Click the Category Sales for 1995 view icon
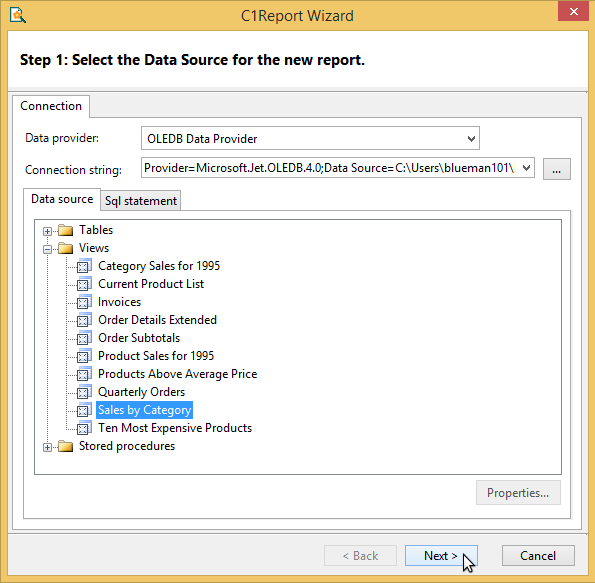 click(84, 266)
